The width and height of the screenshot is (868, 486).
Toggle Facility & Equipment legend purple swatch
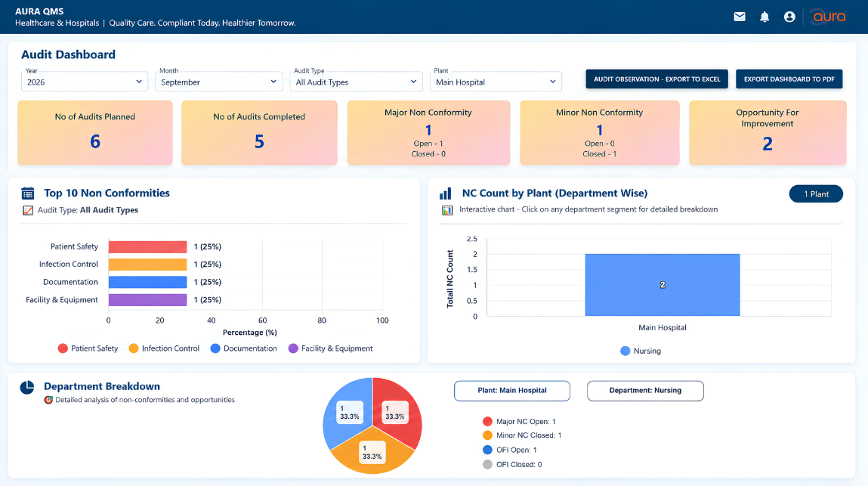click(x=293, y=348)
